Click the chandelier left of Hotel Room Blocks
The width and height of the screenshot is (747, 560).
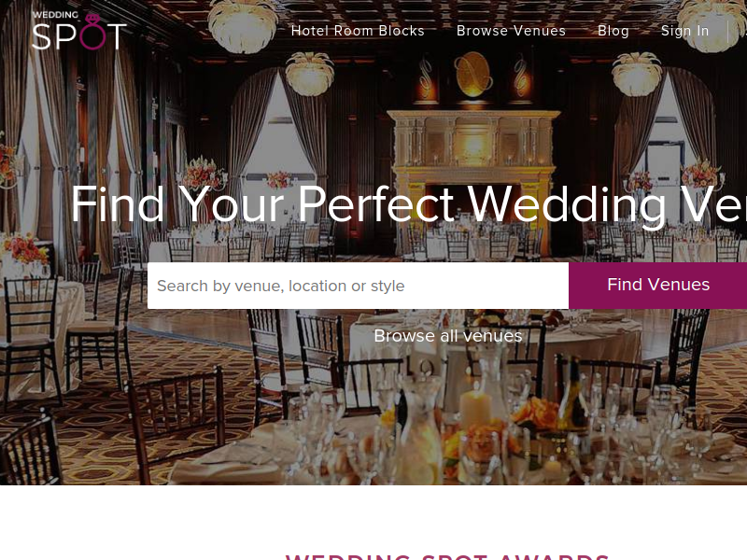(x=243, y=27)
